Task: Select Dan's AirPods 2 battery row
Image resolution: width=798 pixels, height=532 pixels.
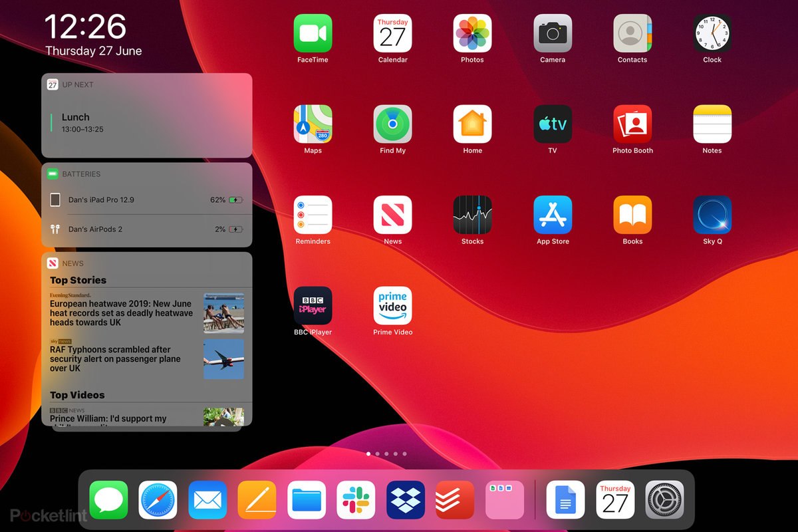Action: click(147, 229)
